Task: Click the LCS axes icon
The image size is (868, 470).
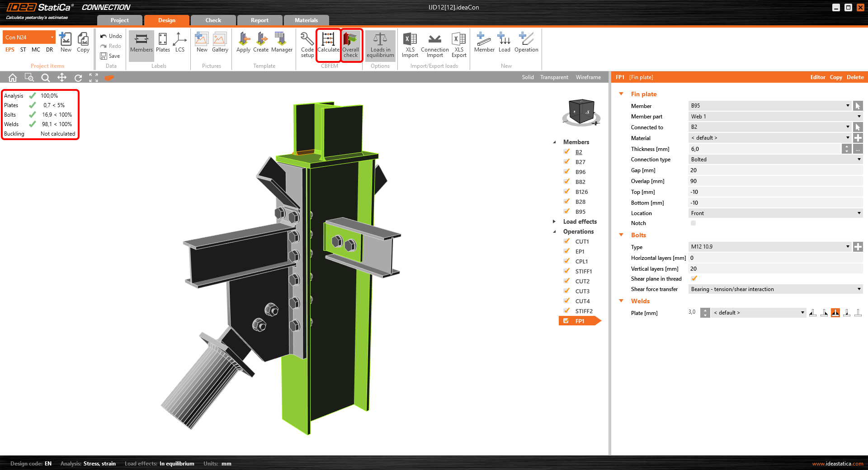Action: coord(180,43)
